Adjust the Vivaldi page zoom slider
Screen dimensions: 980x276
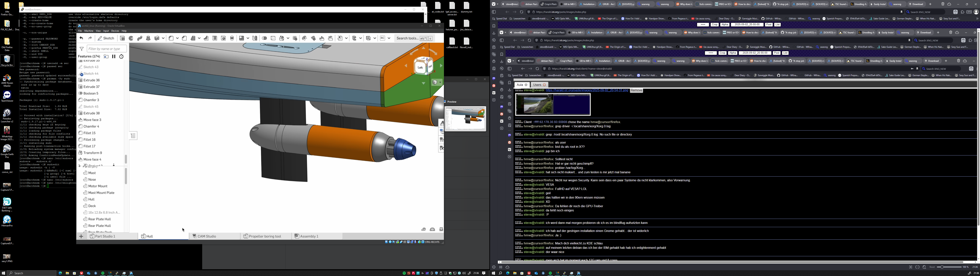pyautogui.click(x=949, y=267)
